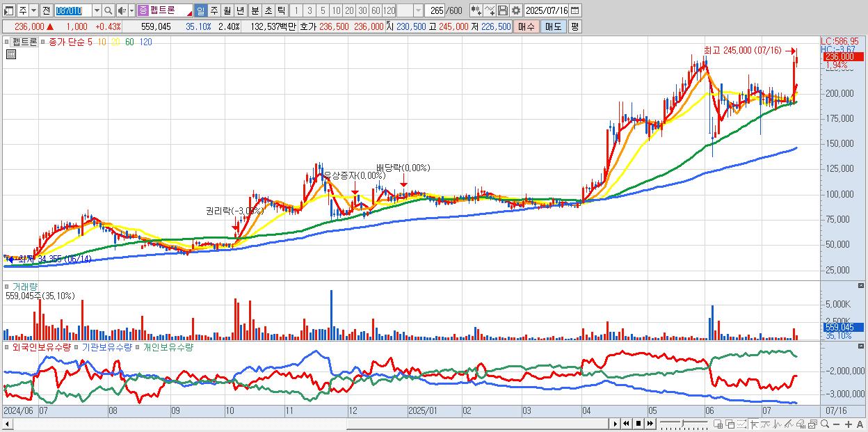
Task: Select interval preset 1
Action: [296, 10]
